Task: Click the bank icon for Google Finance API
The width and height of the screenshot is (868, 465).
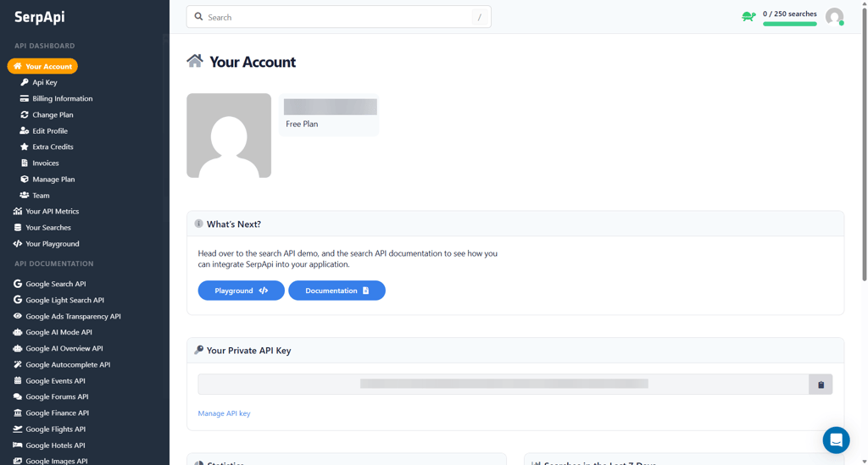Action: coord(18,413)
